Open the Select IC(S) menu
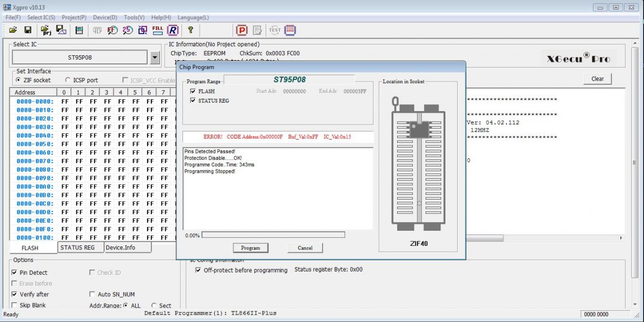The height and width of the screenshot is (322, 644). pyautogui.click(x=41, y=18)
